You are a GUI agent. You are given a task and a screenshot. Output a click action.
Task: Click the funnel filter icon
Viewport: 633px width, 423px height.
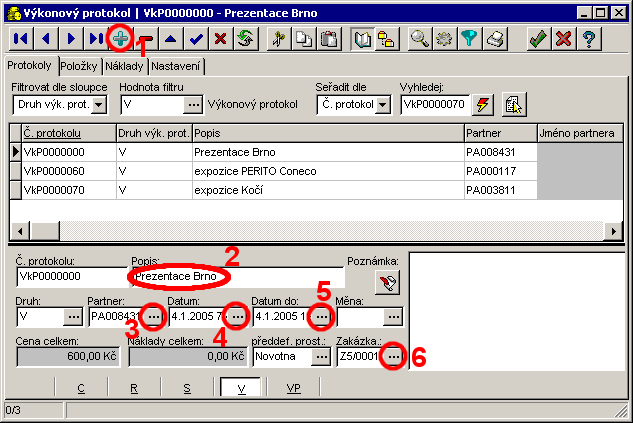(470, 39)
